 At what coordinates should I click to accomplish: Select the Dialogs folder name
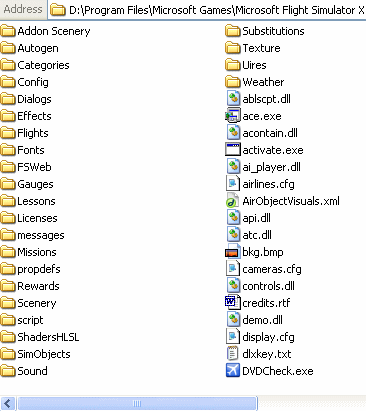point(34,99)
